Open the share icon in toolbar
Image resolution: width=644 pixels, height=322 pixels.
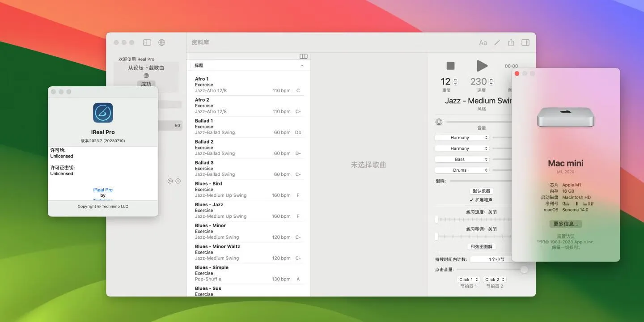511,42
